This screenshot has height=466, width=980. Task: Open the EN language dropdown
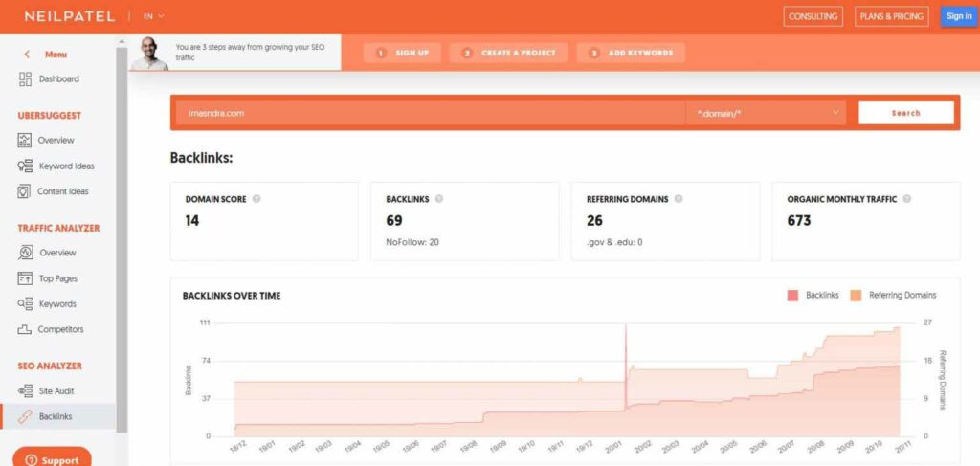[x=154, y=16]
